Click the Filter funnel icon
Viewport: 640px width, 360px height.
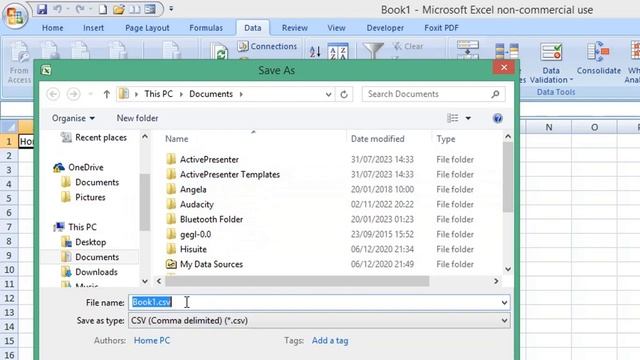(373, 51)
